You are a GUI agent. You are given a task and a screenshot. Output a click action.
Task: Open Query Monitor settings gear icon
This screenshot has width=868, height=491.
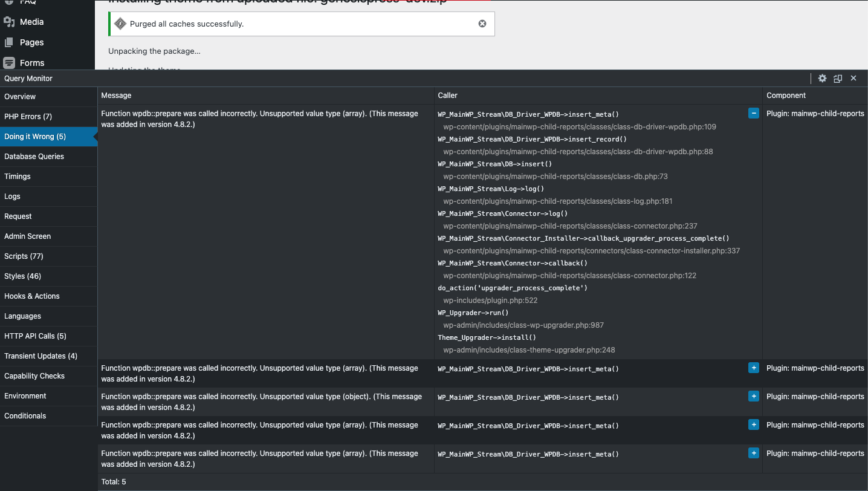coord(822,79)
